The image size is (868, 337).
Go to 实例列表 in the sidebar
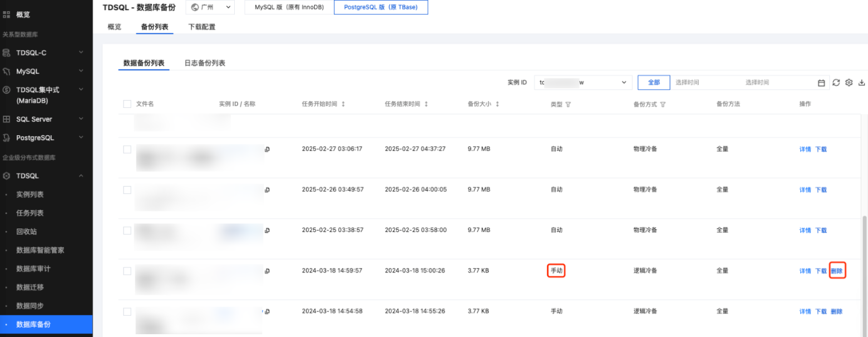(x=30, y=195)
